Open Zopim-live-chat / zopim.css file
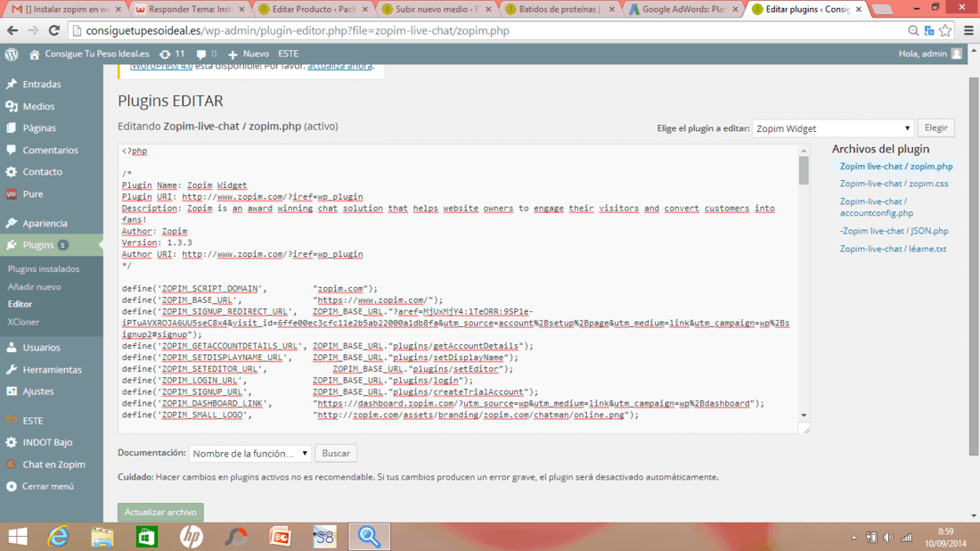This screenshot has height=551, width=980. pyautogui.click(x=894, y=184)
